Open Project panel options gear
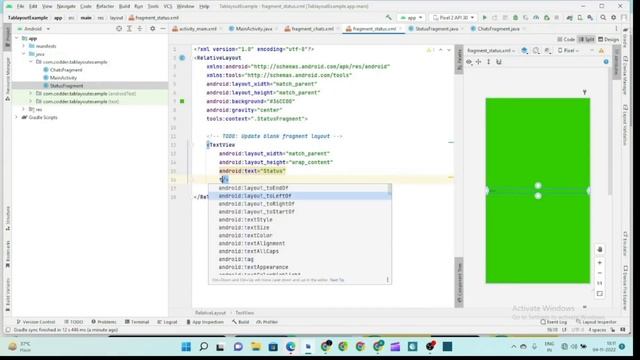The height and width of the screenshot is (360, 640). click(152, 29)
